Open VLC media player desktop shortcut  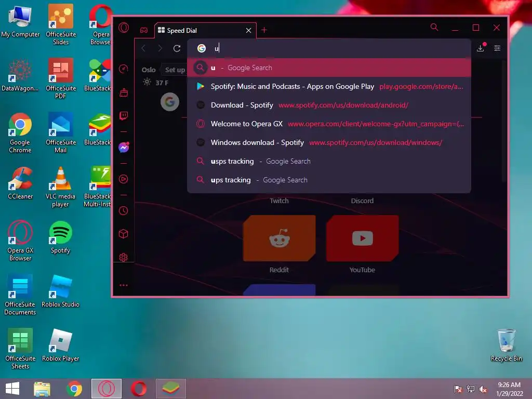pyautogui.click(x=61, y=187)
